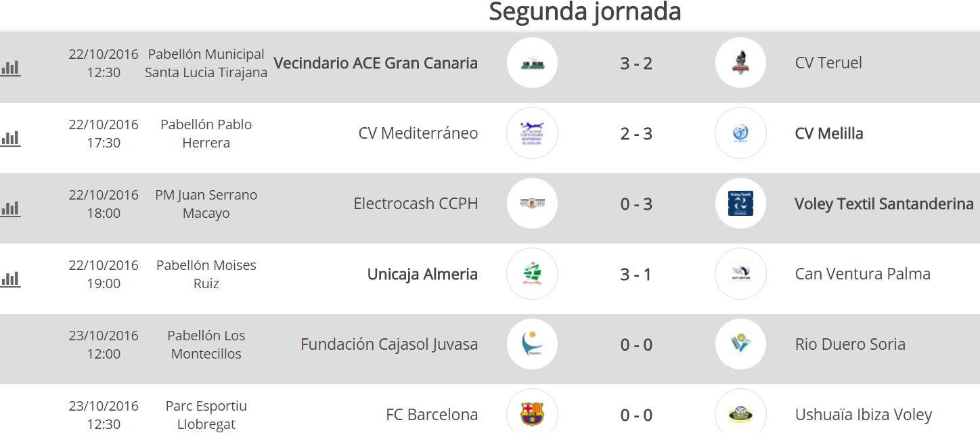Click the 0 - 3 match score
The image size is (980, 433).
click(636, 204)
